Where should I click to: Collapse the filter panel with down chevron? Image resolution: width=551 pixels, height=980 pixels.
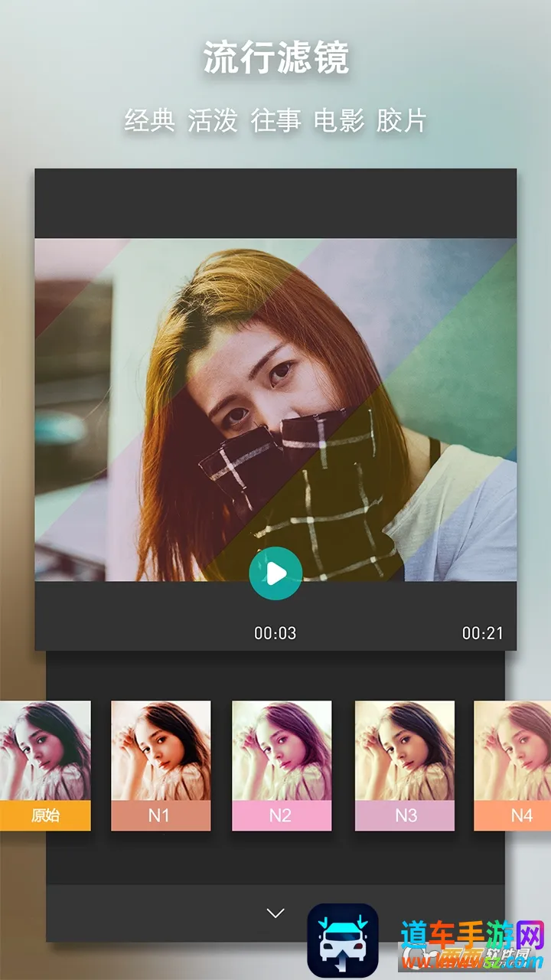(x=275, y=913)
